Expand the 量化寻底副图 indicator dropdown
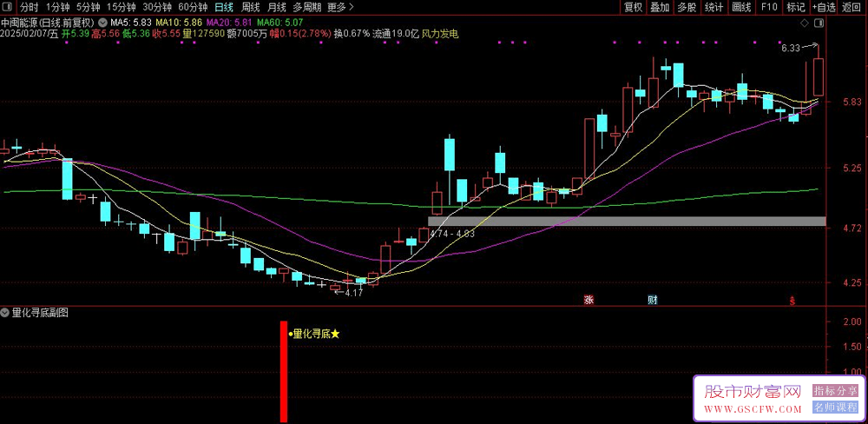The image size is (868, 424). click(5, 313)
